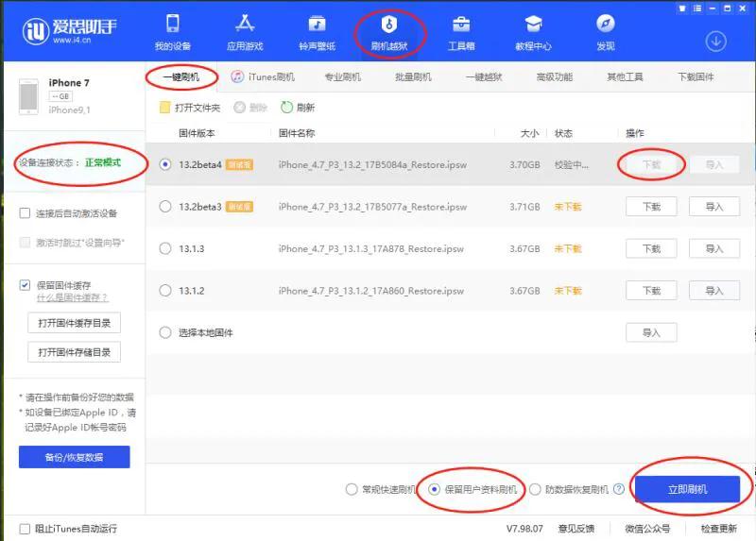This screenshot has width=756, height=541.
Task: Click 打开固件缓存目录 button
Action: pos(75,323)
